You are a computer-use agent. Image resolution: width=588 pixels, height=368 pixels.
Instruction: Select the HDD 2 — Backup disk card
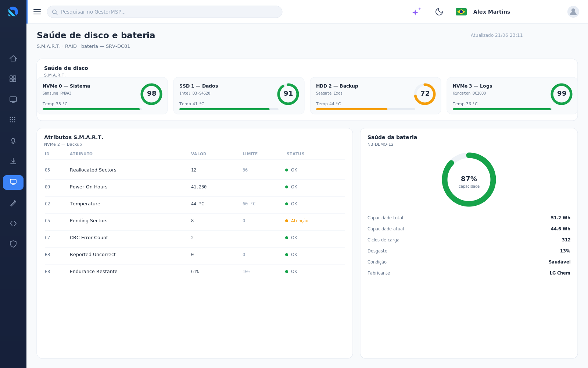[x=376, y=96]
